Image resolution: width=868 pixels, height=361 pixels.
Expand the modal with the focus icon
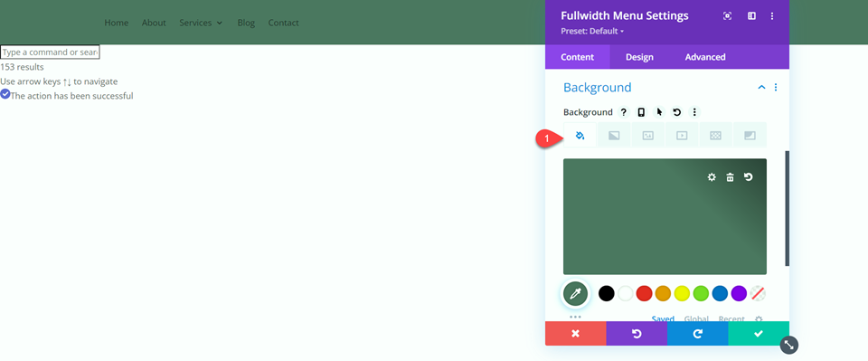(727, 16)
